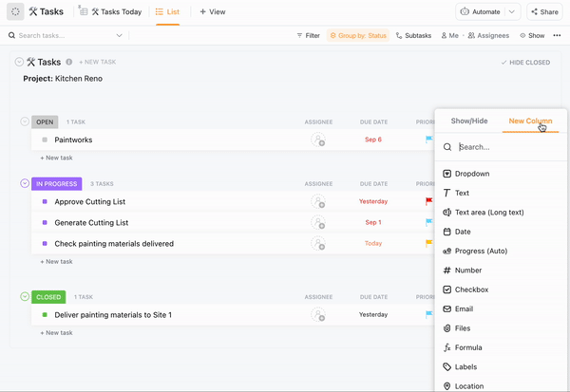Toggle Hide Closed tasks
Image resolution: width=570 pixels, height=392 pixels.
point(525,63)
